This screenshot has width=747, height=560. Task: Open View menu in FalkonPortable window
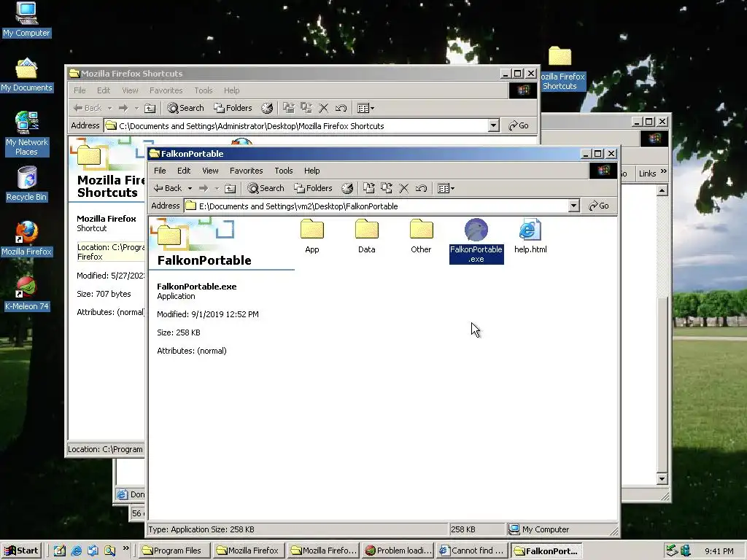pyautogui.click(x=210, y=171)
